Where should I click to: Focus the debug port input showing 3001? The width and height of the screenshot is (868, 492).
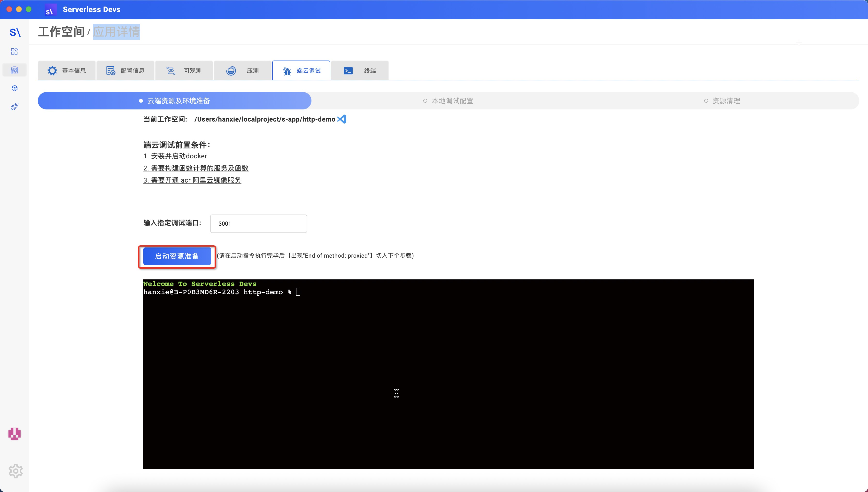(x=259, y=224)
